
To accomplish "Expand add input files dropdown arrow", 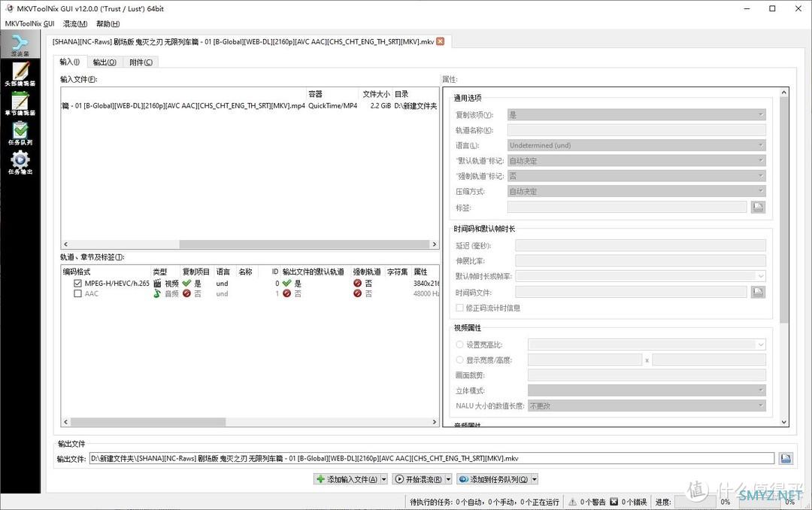I will tap(383, 479).
